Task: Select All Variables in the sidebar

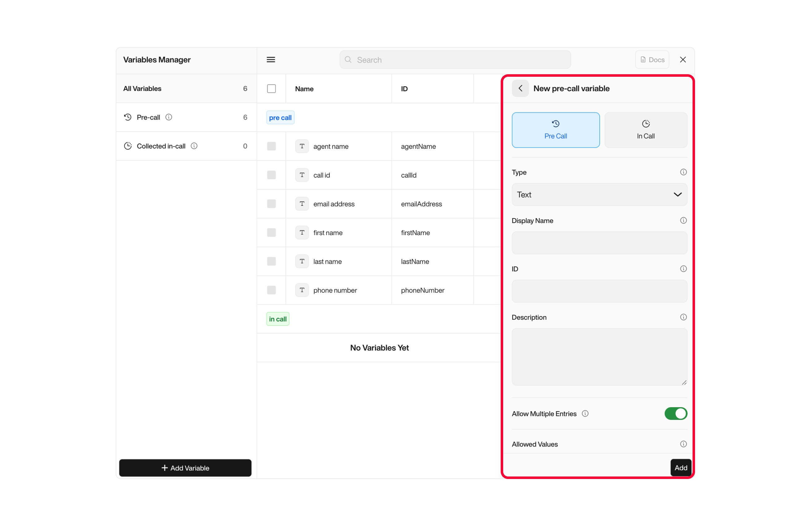Action: pyautogui.click(x=142, y=88)
